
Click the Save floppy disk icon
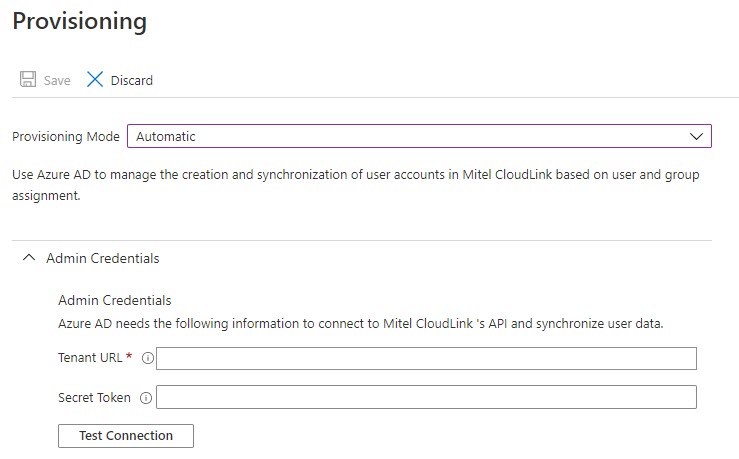[x=28, y=79]
